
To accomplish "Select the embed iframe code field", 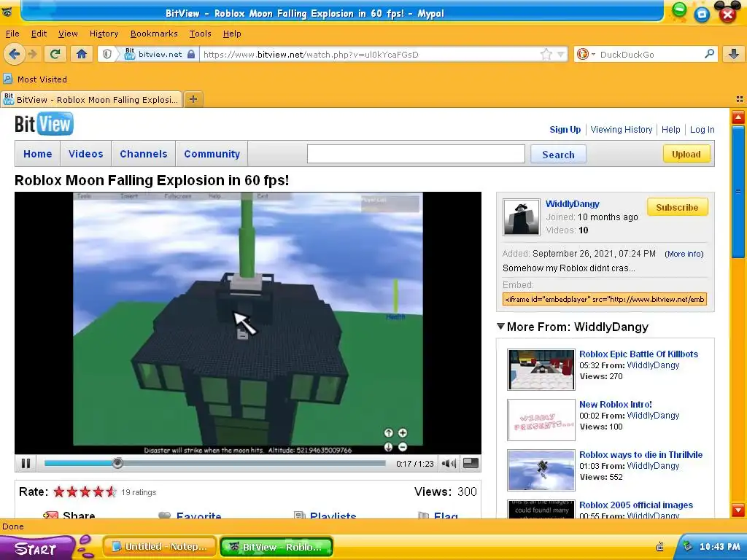I will pyautogui.click(x=605, y=299).
